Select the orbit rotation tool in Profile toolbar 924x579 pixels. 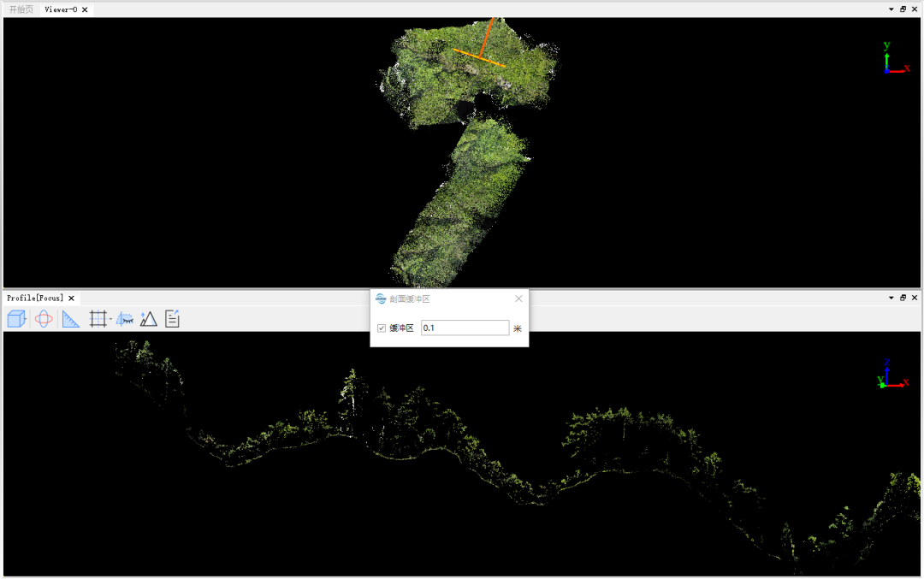[x=43, y=319]
